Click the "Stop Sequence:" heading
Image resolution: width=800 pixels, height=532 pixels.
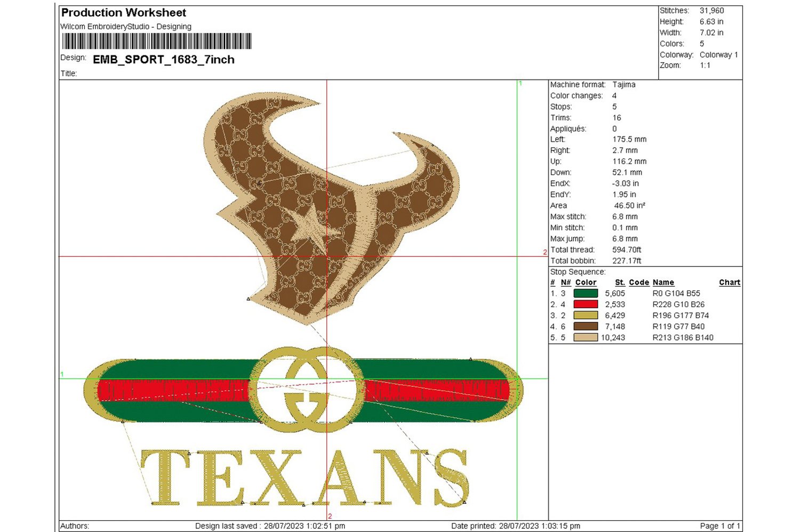[578, 272]
